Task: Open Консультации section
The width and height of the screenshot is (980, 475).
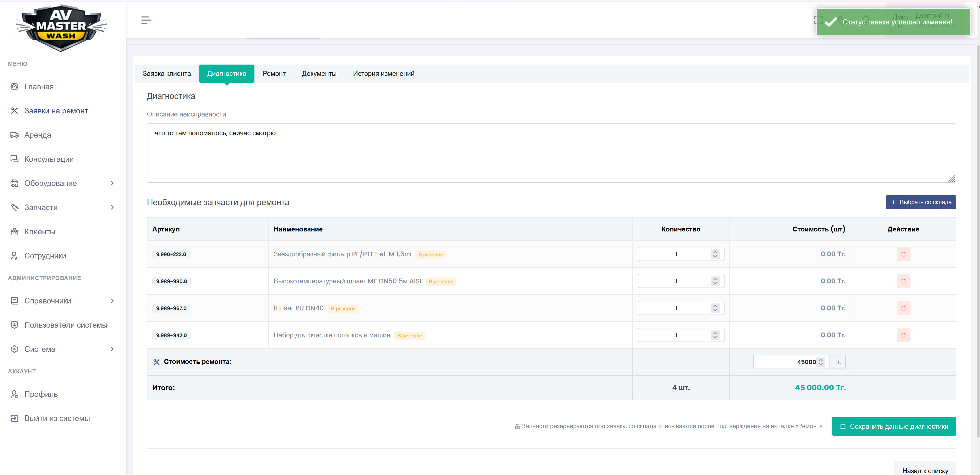Action: tap(49, 159)
